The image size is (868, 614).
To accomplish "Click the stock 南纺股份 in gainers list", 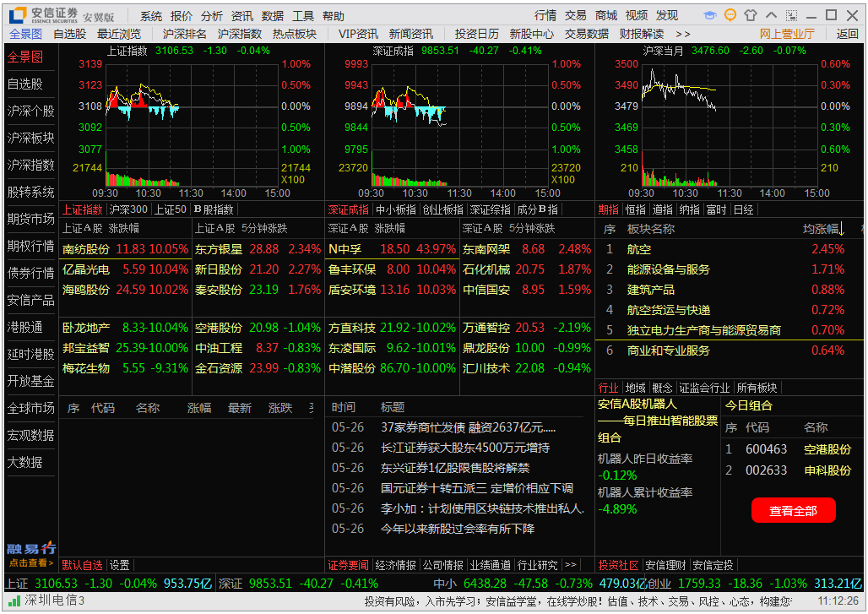I will pyautogui.click(x=86, y=249).
